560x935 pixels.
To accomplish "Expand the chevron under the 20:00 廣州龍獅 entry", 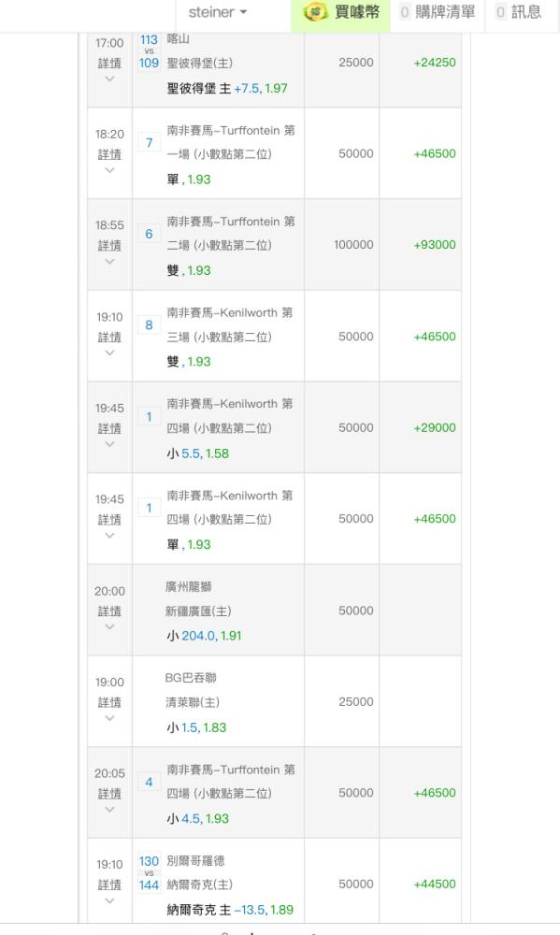I will click(109, 626).
